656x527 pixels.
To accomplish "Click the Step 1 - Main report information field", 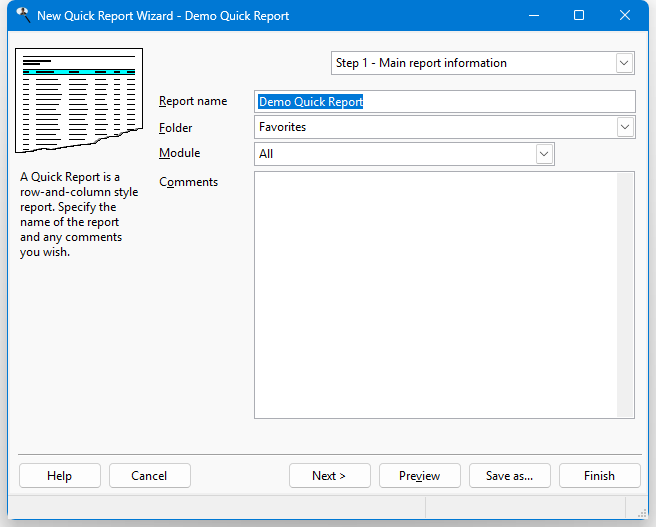I will tap(472, 63).
